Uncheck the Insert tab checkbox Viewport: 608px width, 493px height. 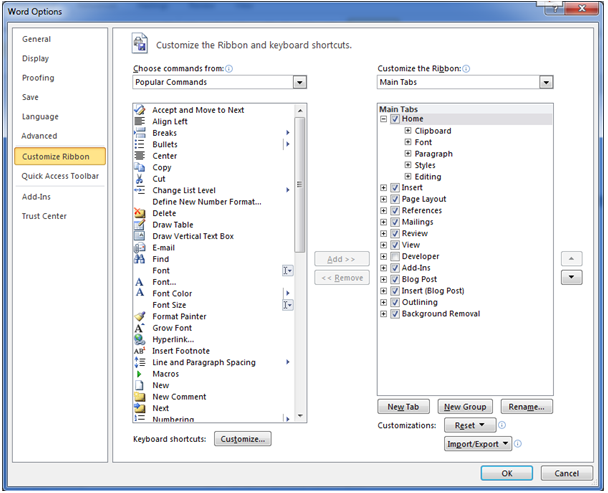[x=395, y=188]
